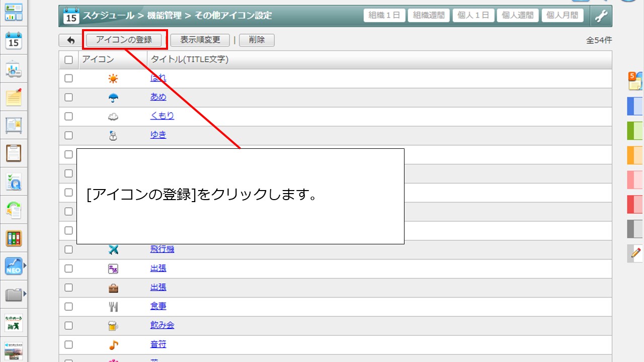Click the wrench settings icon
Screen dimensions: 644x362
coord(601,16)
